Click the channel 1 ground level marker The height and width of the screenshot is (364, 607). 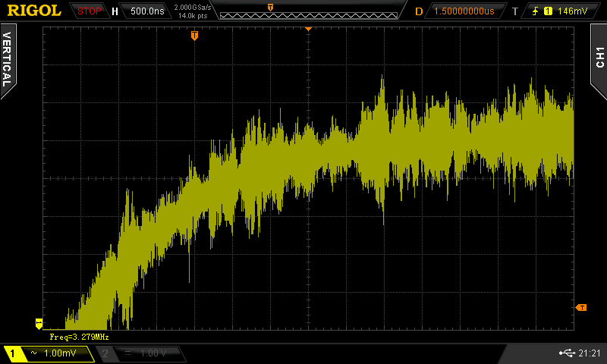tap(39, 324)
